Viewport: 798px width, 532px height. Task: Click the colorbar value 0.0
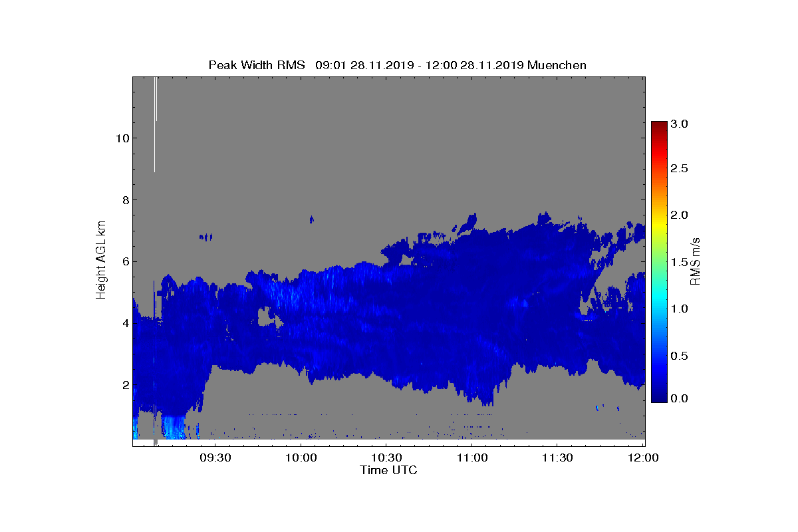(680, 398)
